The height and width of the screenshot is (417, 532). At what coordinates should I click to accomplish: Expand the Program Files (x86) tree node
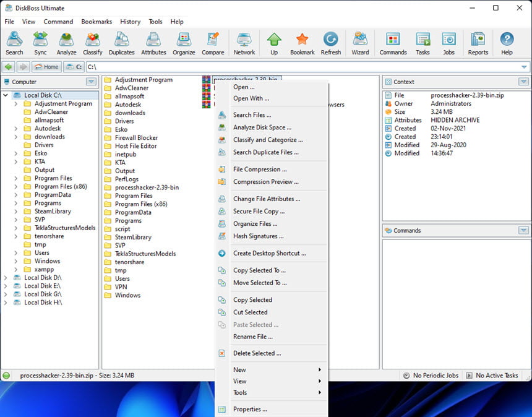tap(15, 186)
